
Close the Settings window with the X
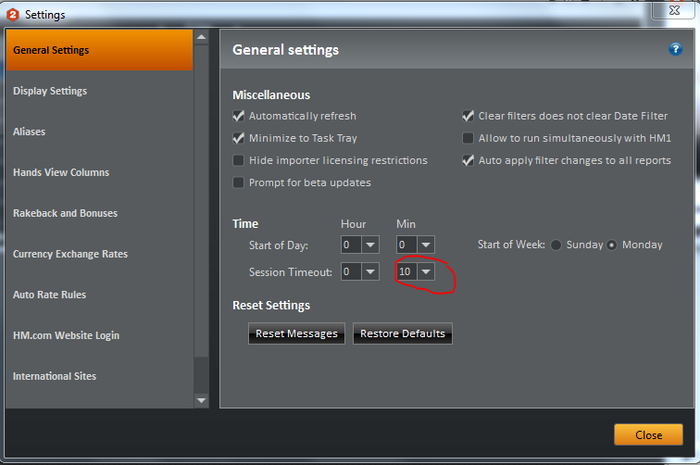[674, 10]
